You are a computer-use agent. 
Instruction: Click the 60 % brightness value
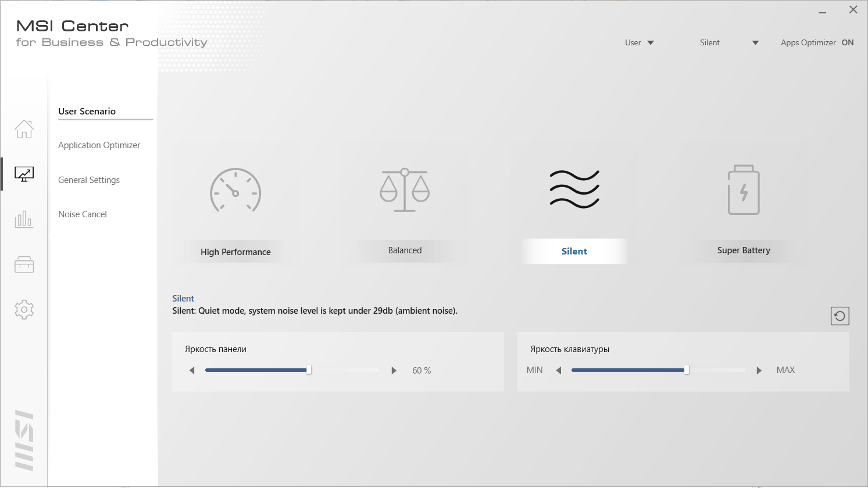(x=422, y=371)
